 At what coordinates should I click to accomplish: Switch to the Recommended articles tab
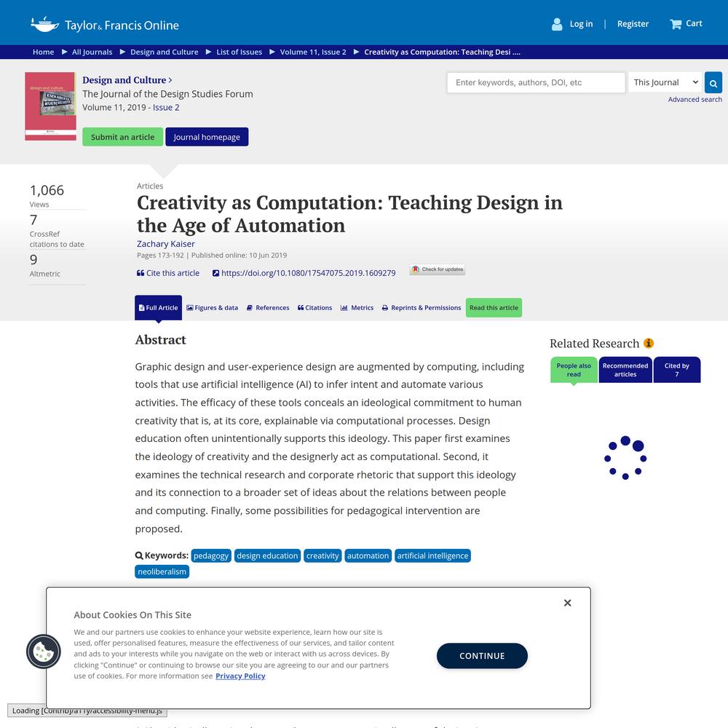(625, 370)
